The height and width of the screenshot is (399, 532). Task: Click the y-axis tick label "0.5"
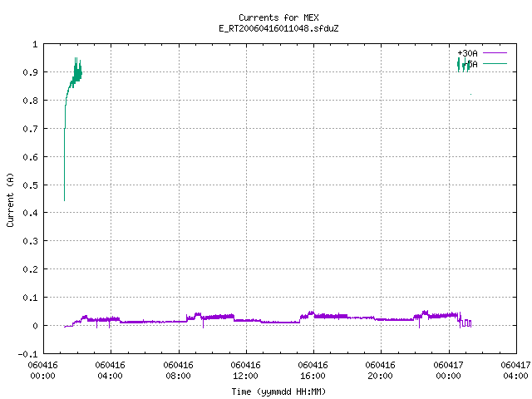click(x=30, y=185)
